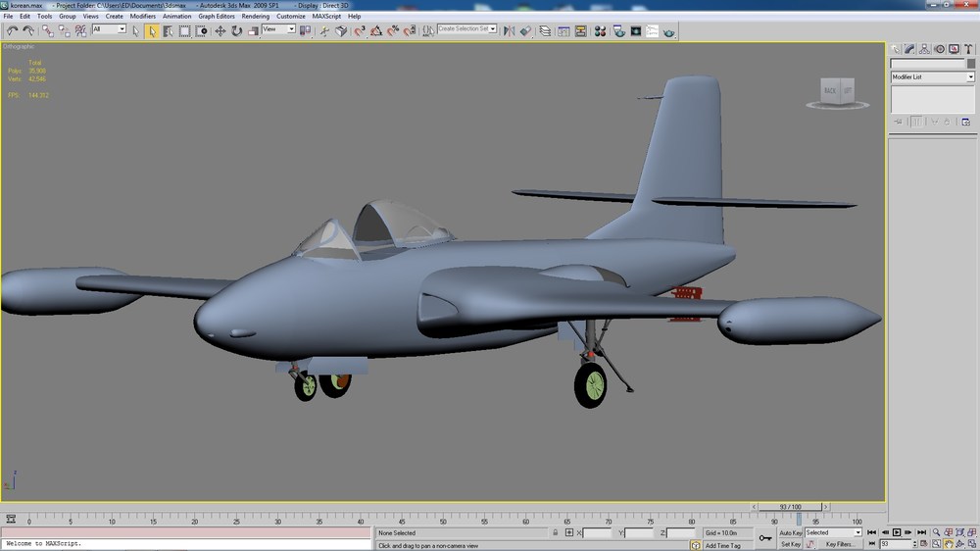The height and width of the screenshot is (551, 980).
Task: Click the Mirror tool icon
Action: click(x=510, y=30)
